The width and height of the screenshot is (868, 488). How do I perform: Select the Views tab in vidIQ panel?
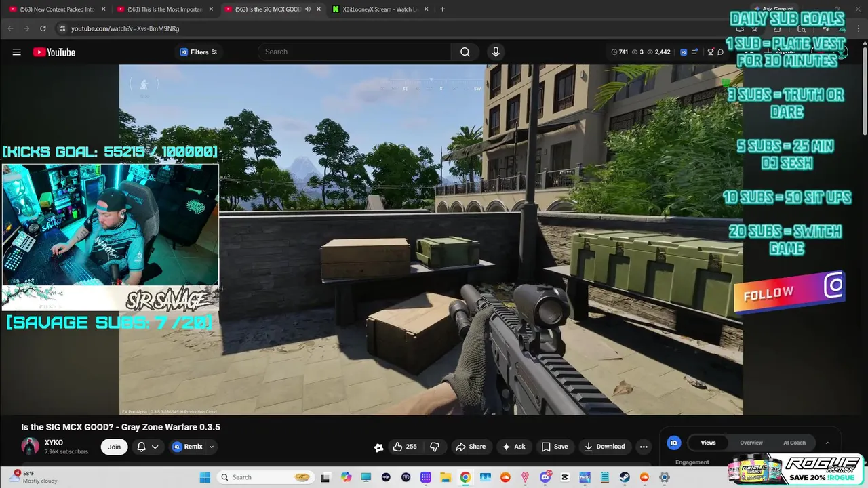(x=708, y=443)
